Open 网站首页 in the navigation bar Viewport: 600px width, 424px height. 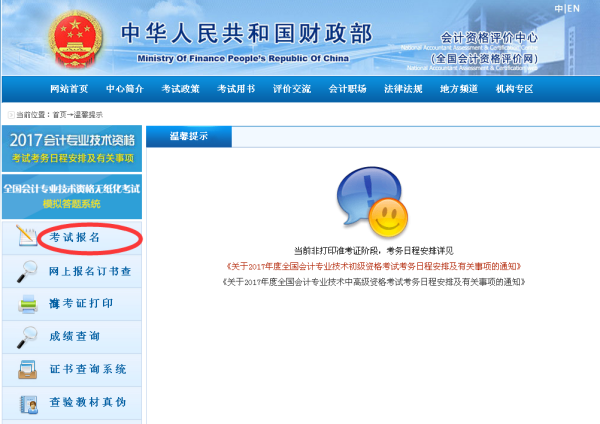click(69, 89)
